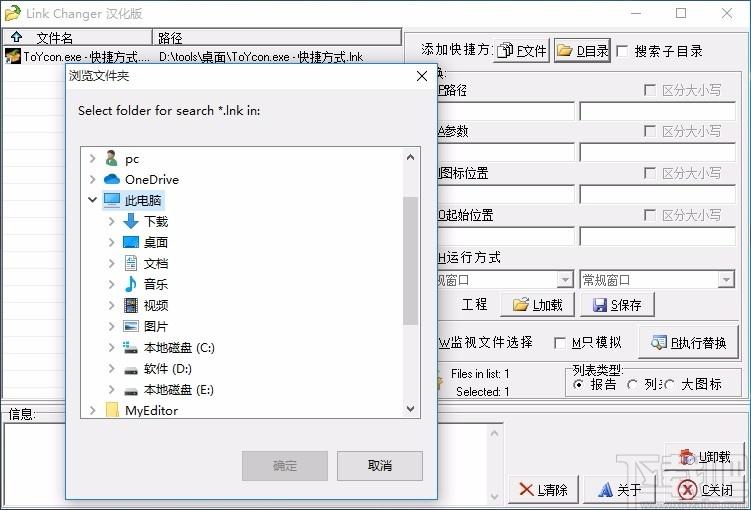Expand the 下载 folder node
This screenshot has height=510, width=751.
(x=111, y=221)
